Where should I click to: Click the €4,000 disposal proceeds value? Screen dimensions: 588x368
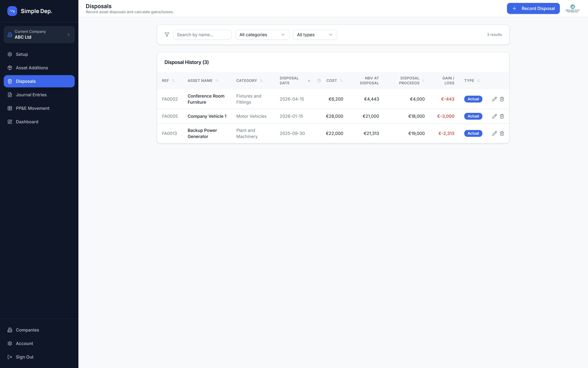[417, 99]
